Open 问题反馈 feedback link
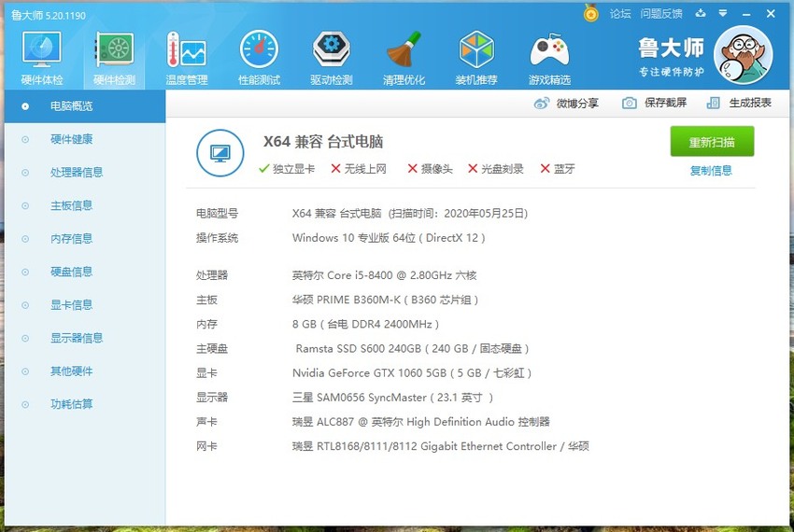Viewport: 794px width, 532px height. tap(661, 14)
